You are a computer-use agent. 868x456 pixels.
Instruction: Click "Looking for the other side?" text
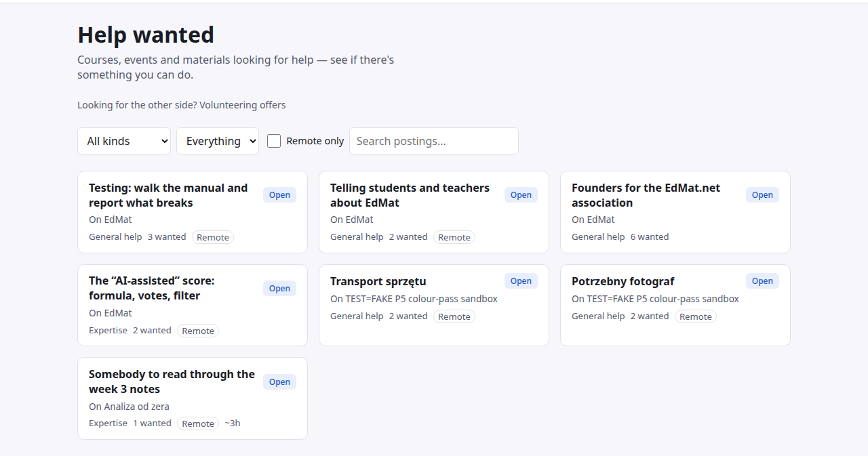[x=137, y=105]
